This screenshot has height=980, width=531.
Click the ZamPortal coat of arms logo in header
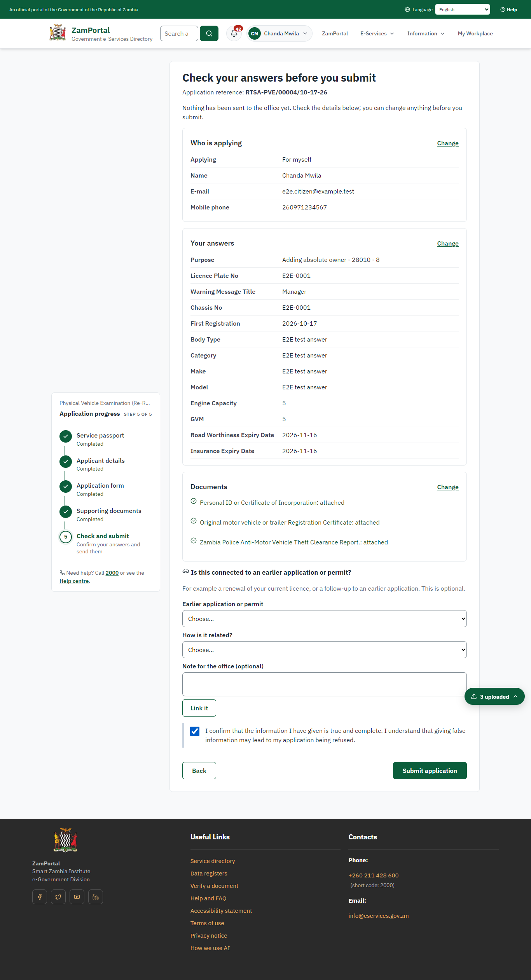[58, 33]
